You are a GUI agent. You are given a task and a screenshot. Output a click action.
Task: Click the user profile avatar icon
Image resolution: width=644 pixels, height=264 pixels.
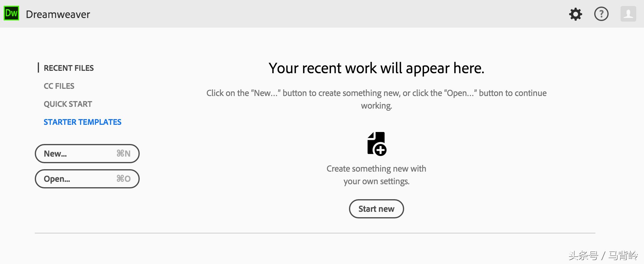coord(628,14)
